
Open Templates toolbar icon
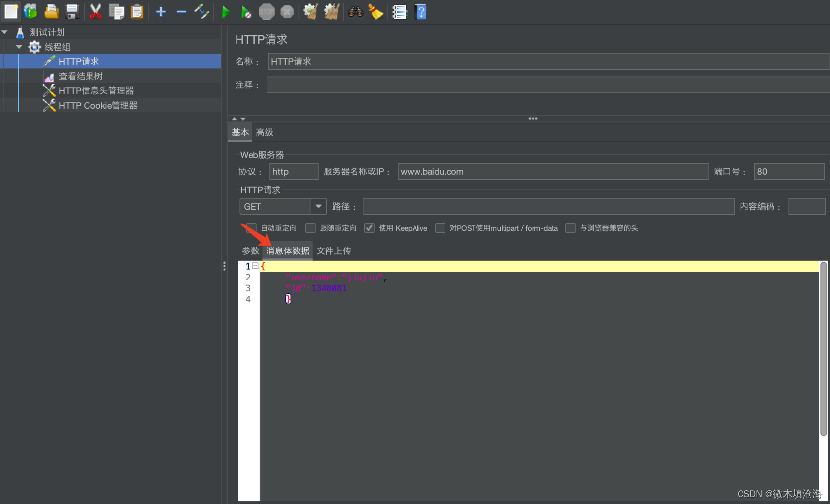tap(30, 11)
